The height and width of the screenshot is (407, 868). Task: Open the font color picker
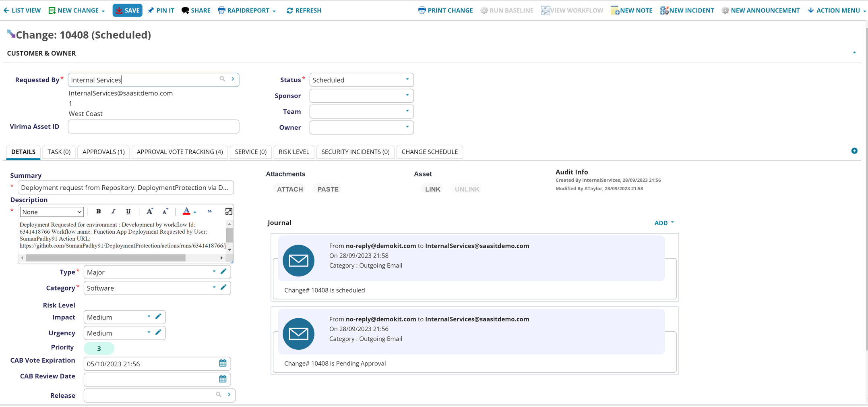point(195,212)
